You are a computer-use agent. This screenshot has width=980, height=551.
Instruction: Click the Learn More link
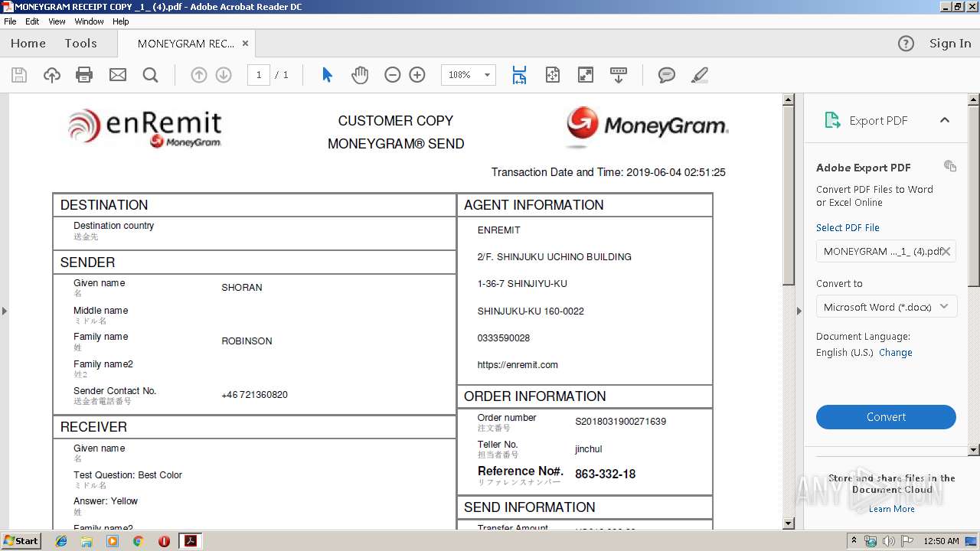tap(891, 509)
